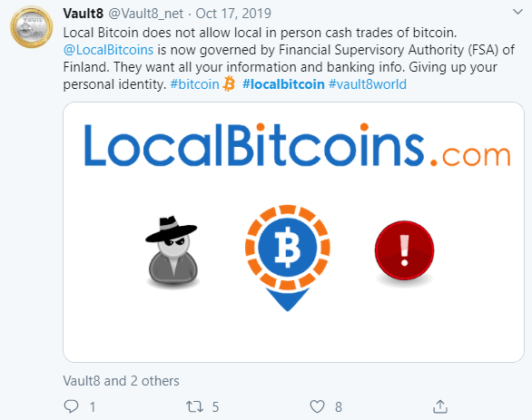Click the orange Bitcoin emoji symbol
Image resolution: width=532 pixels, height=420 pixels.
point(229,83)
